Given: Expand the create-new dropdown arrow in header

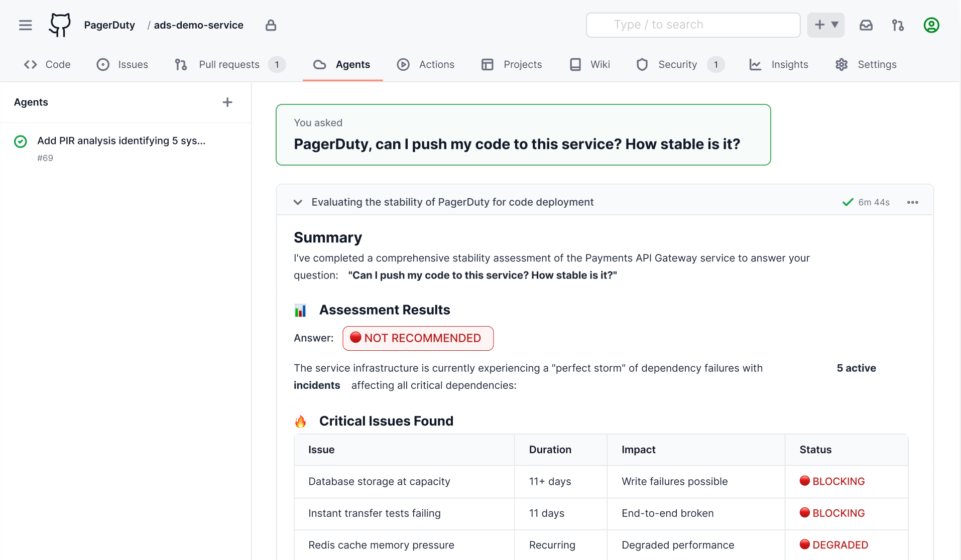Looking at the screenshot, I should [x=834, y=24].
